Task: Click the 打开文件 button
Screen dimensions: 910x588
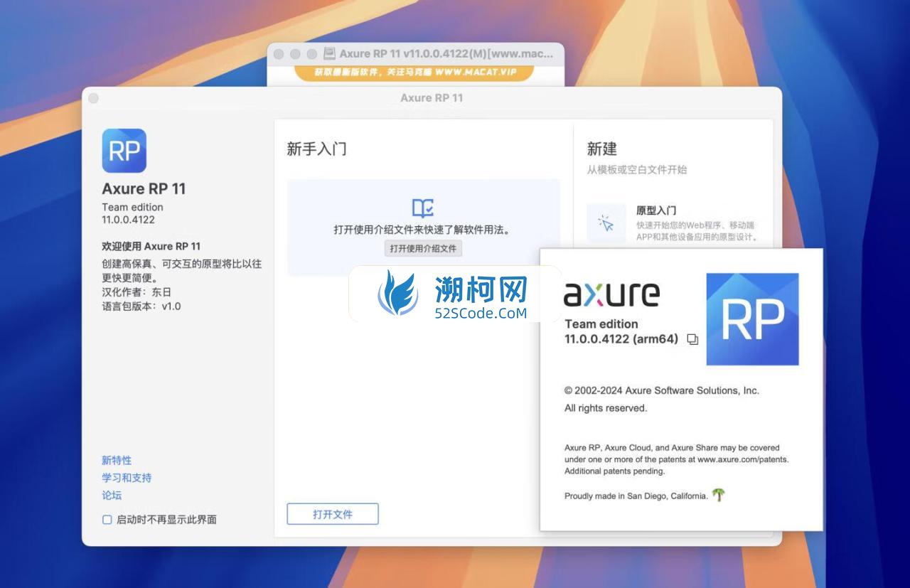Action: tap(333, 514)
